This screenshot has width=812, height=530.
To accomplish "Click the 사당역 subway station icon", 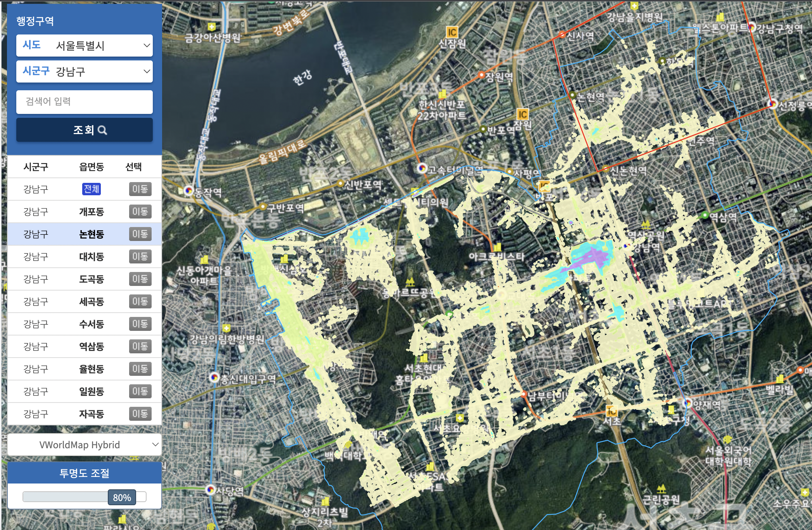I will (211, 489).
